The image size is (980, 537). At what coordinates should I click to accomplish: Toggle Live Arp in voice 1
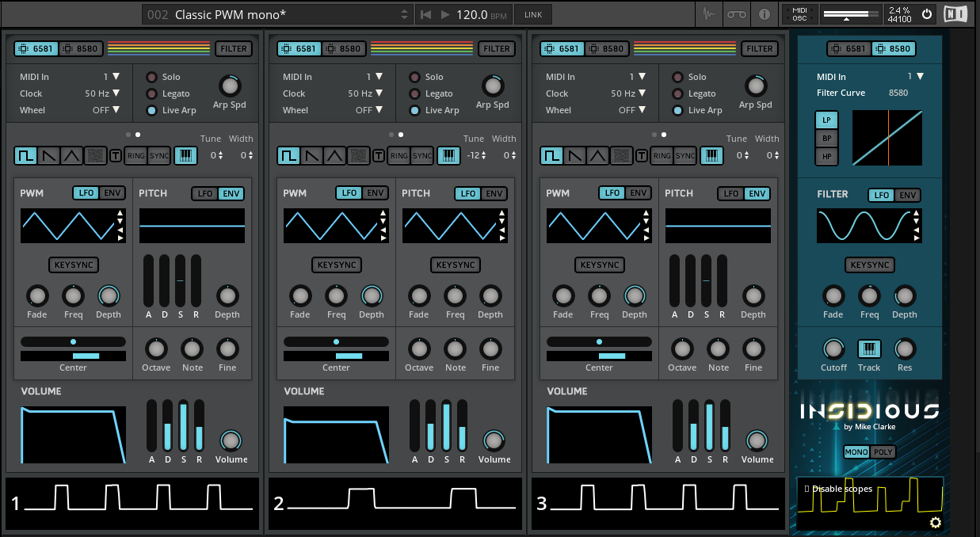point(151,110)
